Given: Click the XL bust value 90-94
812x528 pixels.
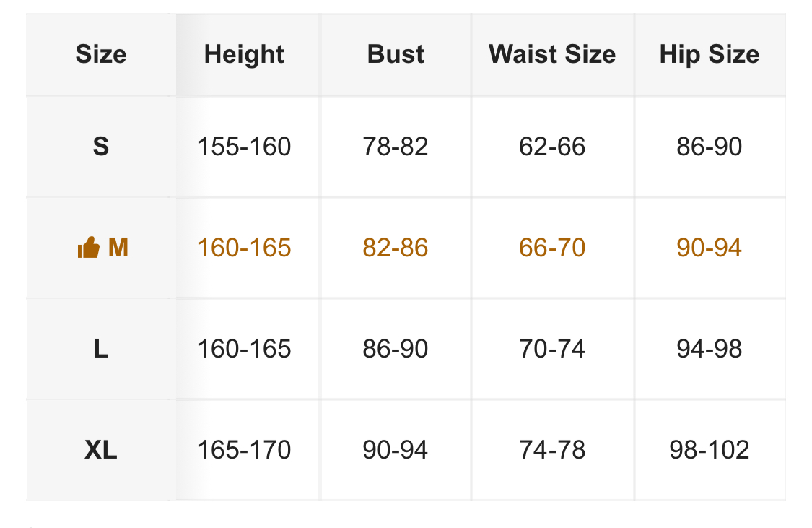Looking at the screenshot, I should click(396, 450).
